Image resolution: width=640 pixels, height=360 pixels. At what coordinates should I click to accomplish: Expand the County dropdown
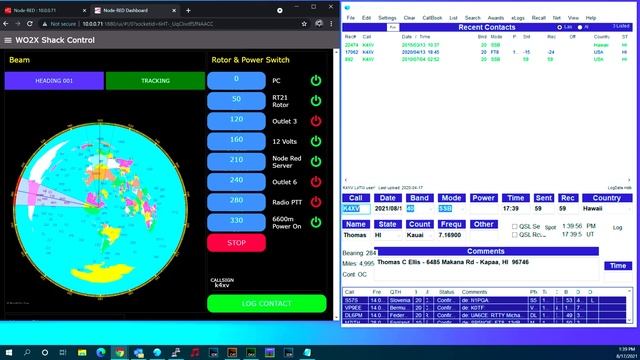tap(430, 235)
